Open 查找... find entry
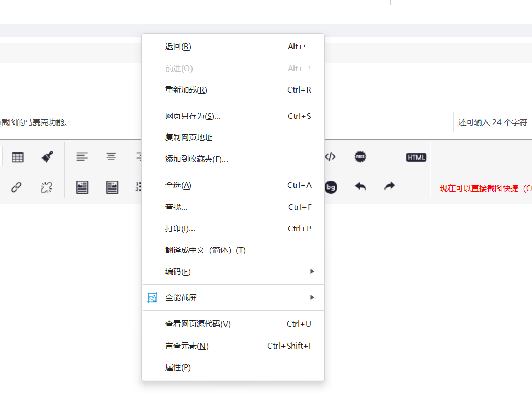The image size is (532, 401). pyautogui.click(x=233, y=207)
